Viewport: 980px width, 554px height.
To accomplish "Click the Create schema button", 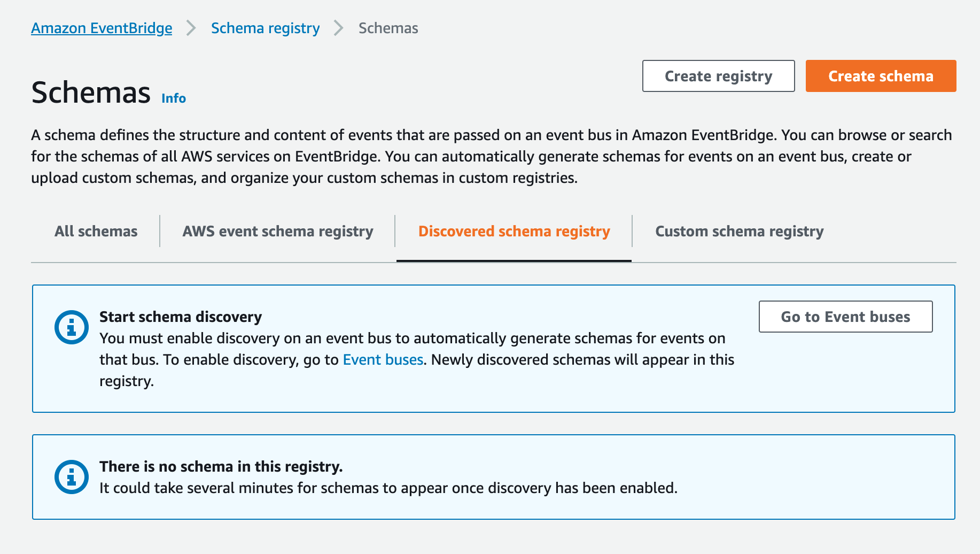I will coord(881,76).
